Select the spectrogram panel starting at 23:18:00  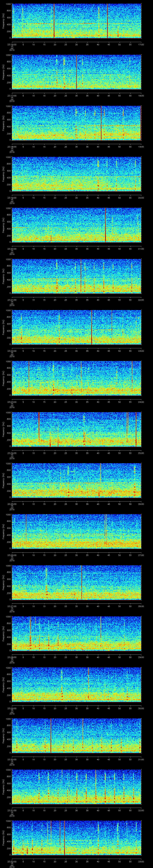tap(76, 123)
